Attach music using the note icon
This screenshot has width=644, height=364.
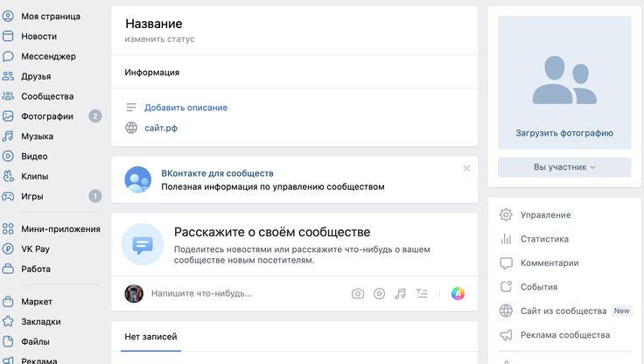tap(400, 294)
